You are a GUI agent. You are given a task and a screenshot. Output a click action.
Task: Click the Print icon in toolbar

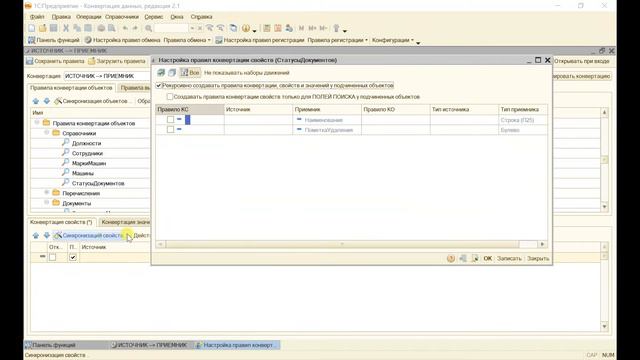(x=101, y=28)
